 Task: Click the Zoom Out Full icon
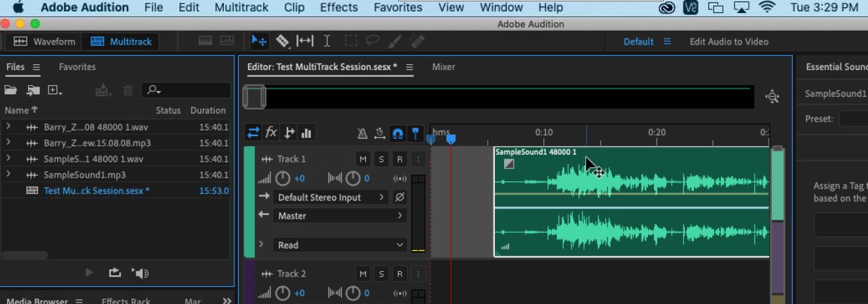(772, 97)
